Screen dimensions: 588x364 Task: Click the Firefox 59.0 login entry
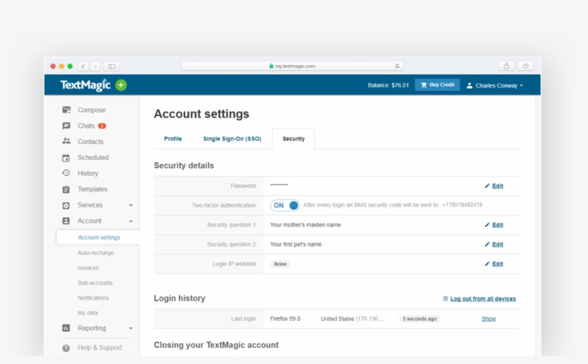[x=285, y=319]
